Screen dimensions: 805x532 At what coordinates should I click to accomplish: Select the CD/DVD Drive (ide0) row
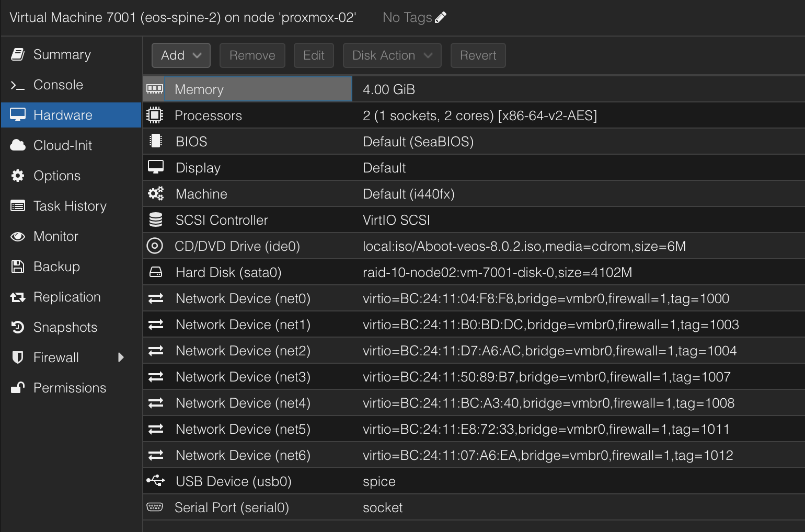474,246
